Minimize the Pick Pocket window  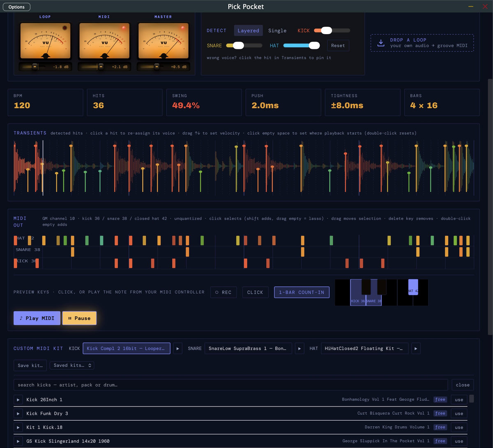[471, 7]
